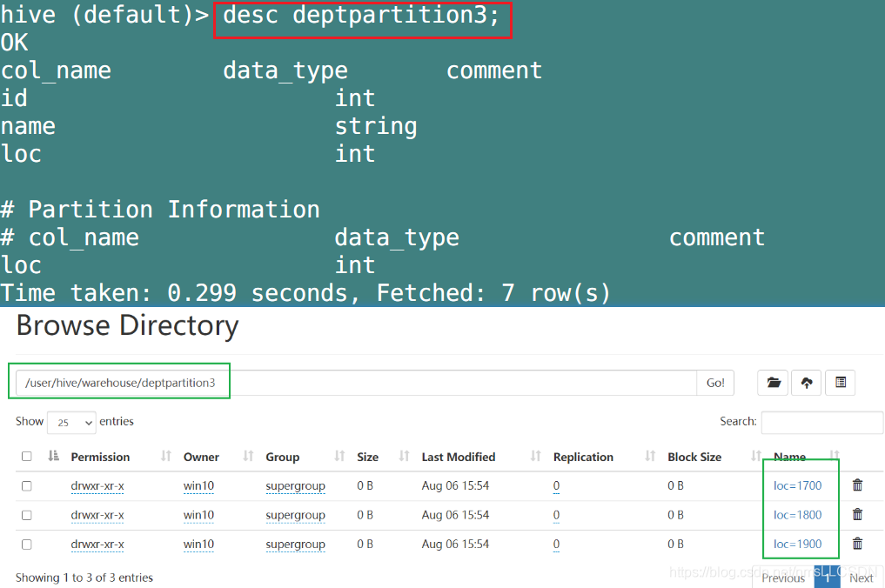885x588 pixels.
Task: Click the Go! button
Action: pyautogui.click(x=715, y=383)
